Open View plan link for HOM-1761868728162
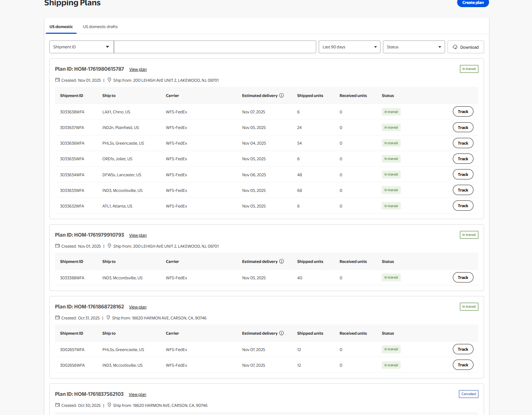532x415 pixels. pos(138,307)
